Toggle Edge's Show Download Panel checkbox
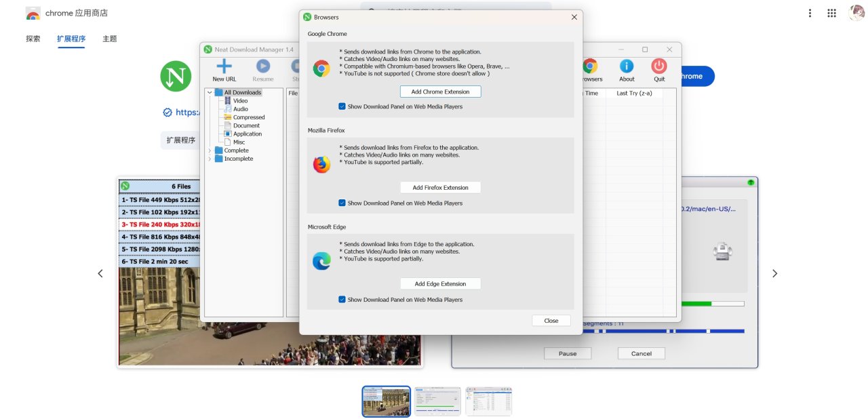Image resolution: width=868 pixels, height=419 pixels. [x=342, y=299]
